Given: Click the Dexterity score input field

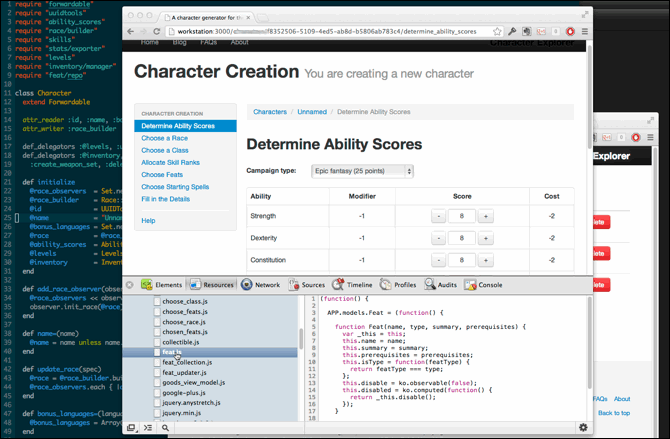Looking at the screenshot, I should pos(461,238).
